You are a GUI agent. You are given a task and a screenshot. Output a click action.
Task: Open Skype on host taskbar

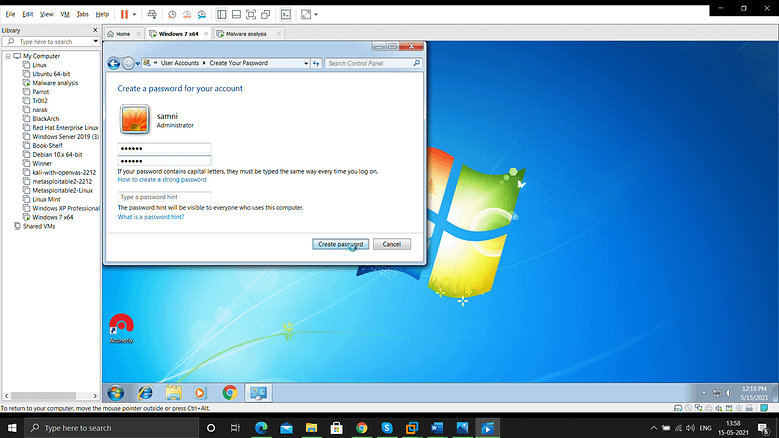387,428
